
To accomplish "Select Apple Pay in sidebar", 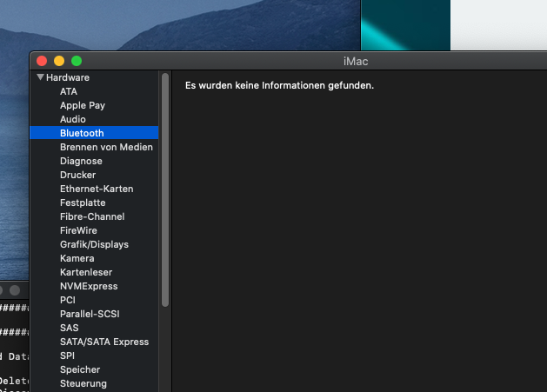I will [83, 105].
